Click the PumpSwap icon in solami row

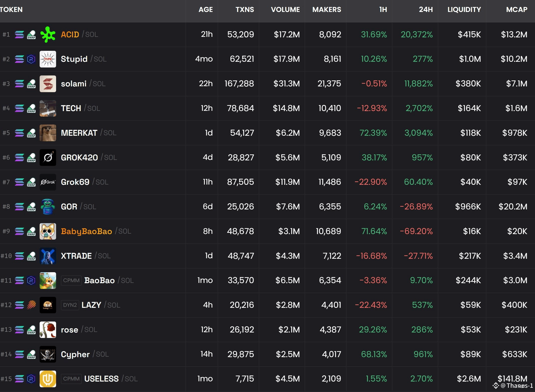coord(31,84)
